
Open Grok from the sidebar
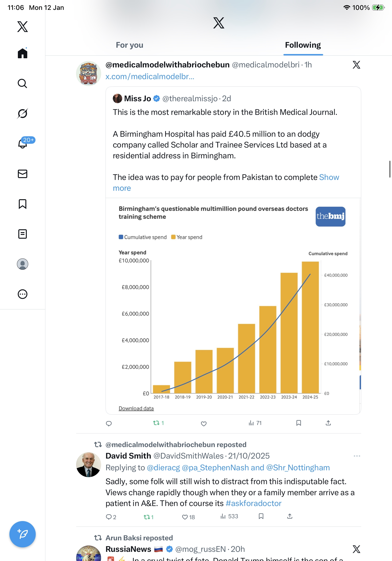22,114
